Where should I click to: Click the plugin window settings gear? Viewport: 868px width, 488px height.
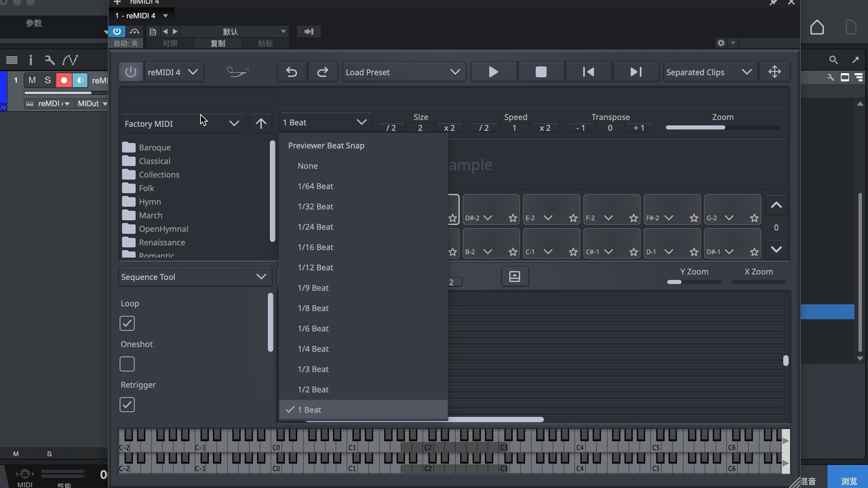[721, 43]
